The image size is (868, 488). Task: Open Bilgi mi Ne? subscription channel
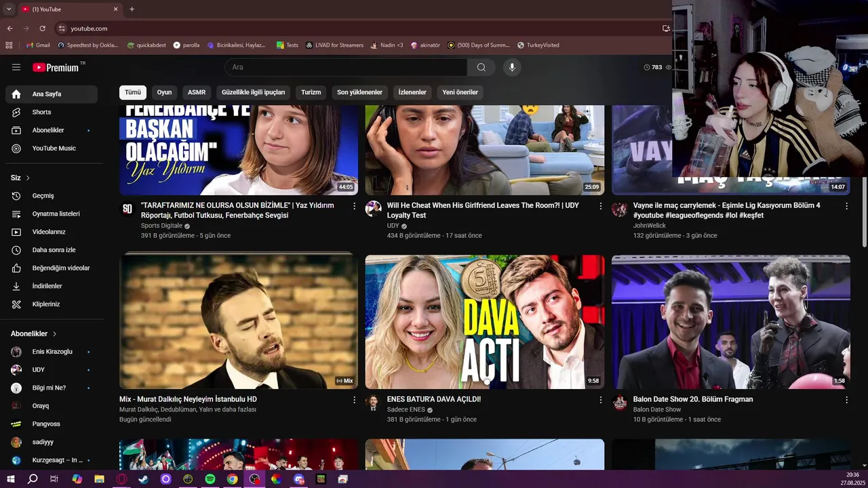52,388
